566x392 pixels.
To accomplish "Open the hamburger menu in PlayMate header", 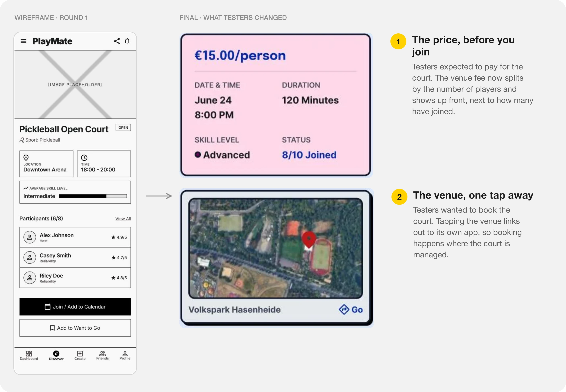I will (x=23, y=41).
